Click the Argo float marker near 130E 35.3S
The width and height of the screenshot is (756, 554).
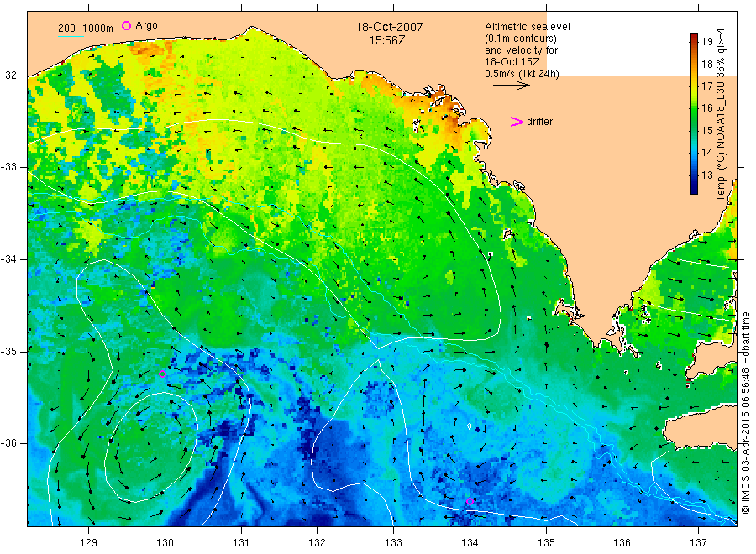coord(162,374)
